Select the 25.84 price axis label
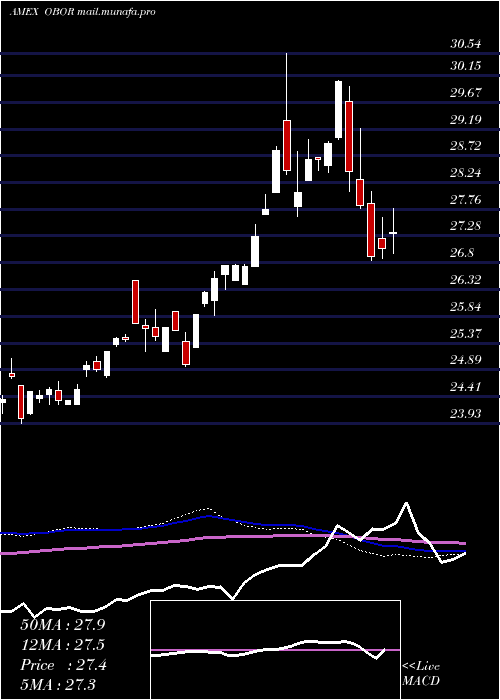This screenshot has height=700, width=500. (x=466, y=306)
